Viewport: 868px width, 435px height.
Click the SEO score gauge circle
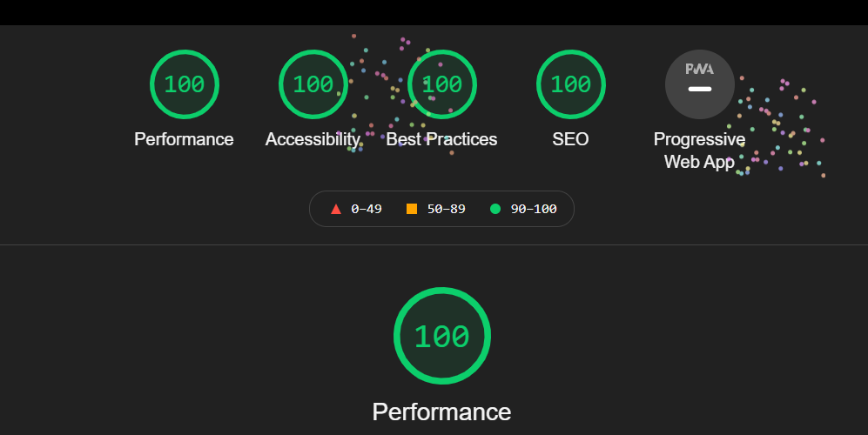(570, 84)
